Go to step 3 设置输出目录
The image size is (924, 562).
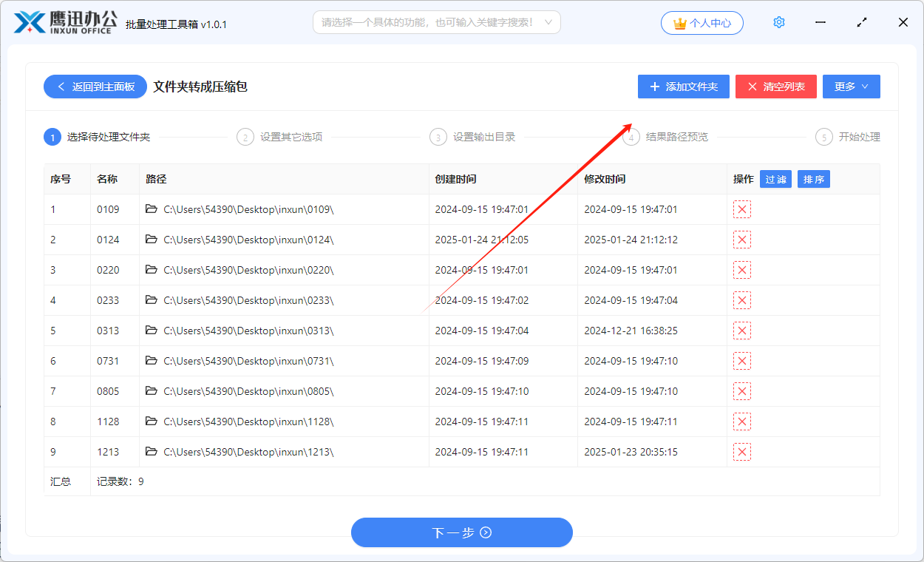click(472, 137)
